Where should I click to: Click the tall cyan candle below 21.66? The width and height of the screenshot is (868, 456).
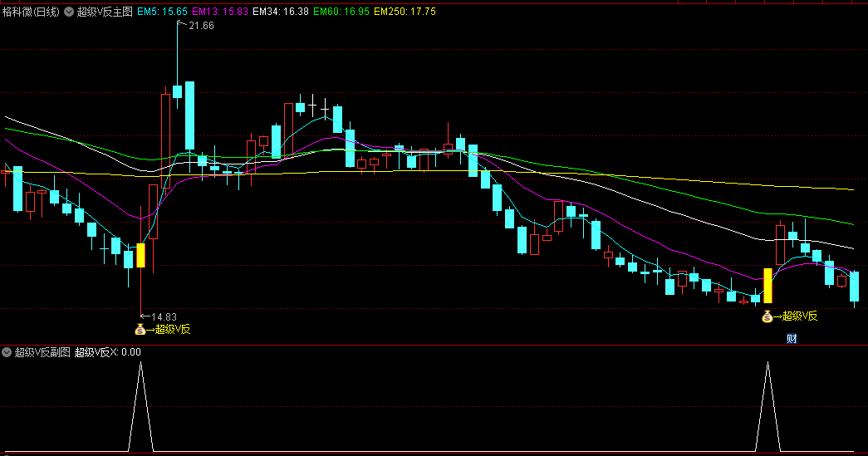[x=189, y=115]
